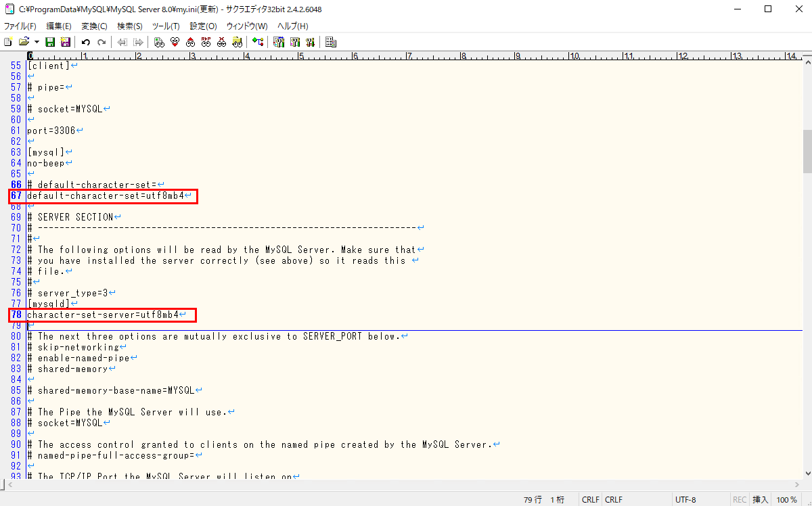The image size is (812, 506).
Task: Open the 編集(E) menu
Action: [x=59, y=26]
